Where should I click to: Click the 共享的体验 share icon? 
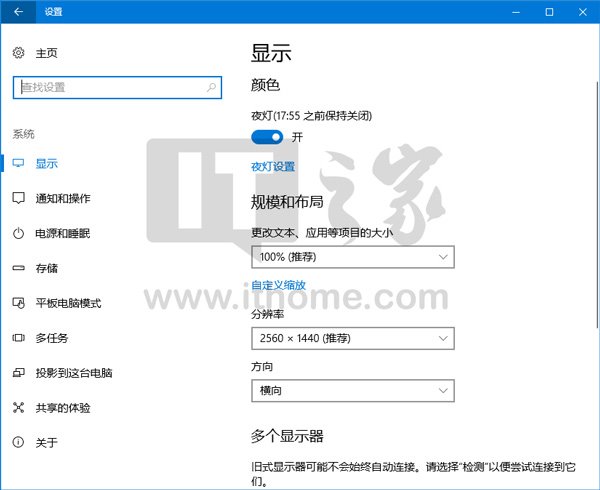(18, 407)
